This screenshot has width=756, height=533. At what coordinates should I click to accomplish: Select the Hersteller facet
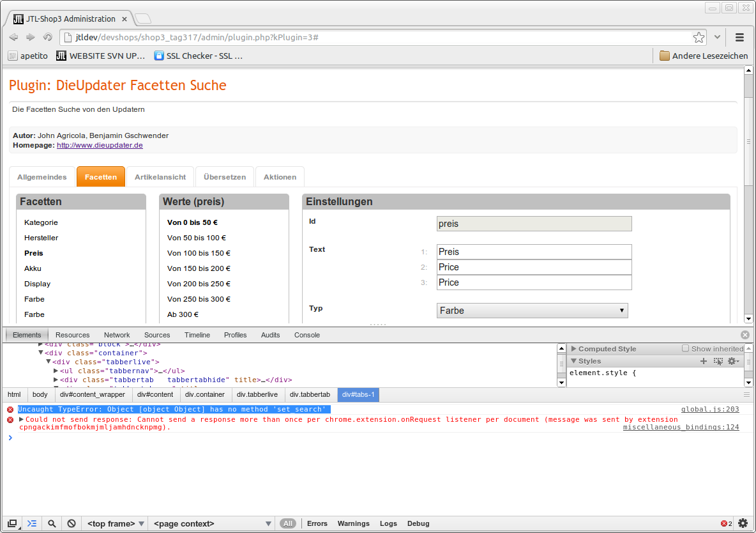41,238
